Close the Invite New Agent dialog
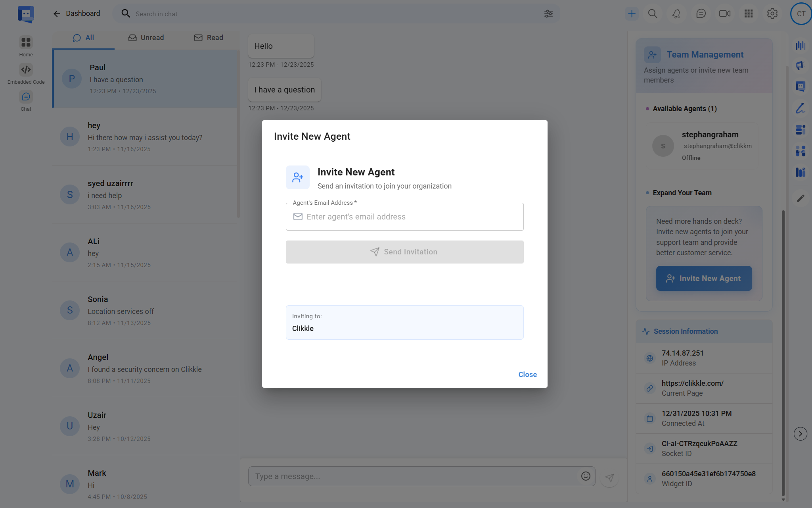Screen dimensions: 812x508 [x=527, y=375]
